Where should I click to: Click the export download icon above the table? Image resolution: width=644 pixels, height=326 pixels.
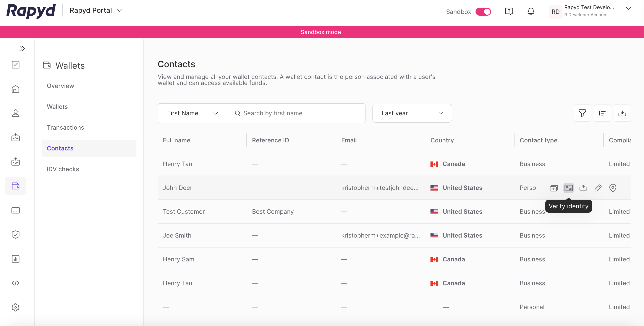pyautogui.click(x=622, y=113)
